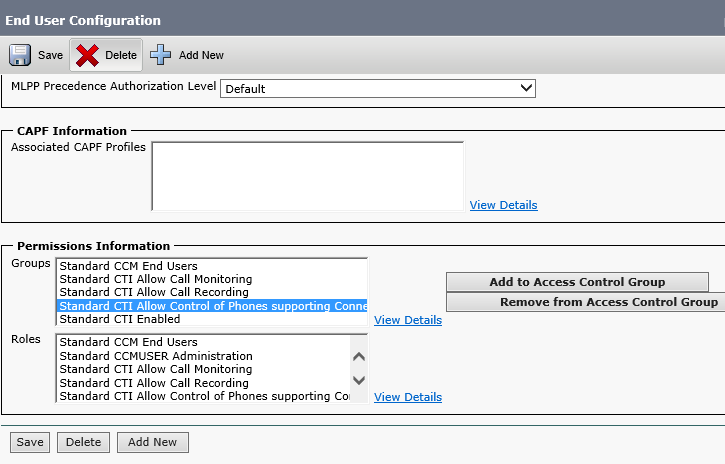
Task: Click the bottom Save button
Action: (x=30, y=442)
